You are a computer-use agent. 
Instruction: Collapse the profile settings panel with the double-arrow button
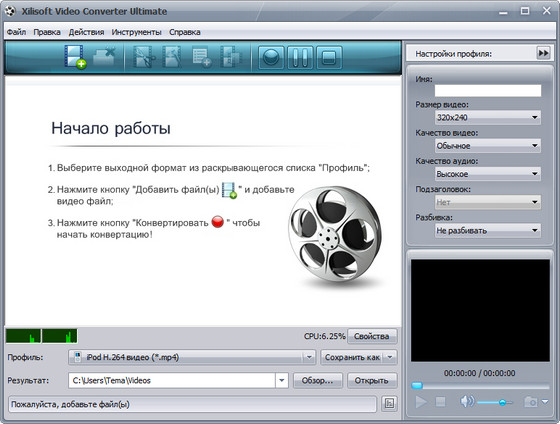[x=543, y=53]
